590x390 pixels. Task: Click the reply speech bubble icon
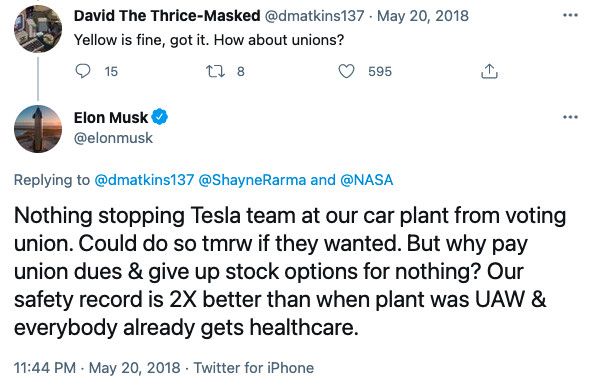click(x=83, y=71)
